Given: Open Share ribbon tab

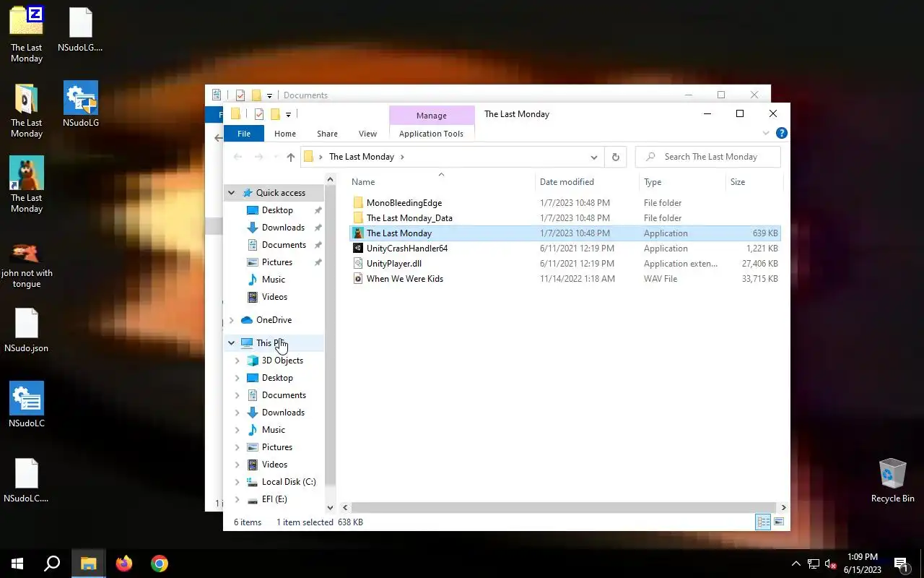Looking at the screenshot, I should pos(327,134).
